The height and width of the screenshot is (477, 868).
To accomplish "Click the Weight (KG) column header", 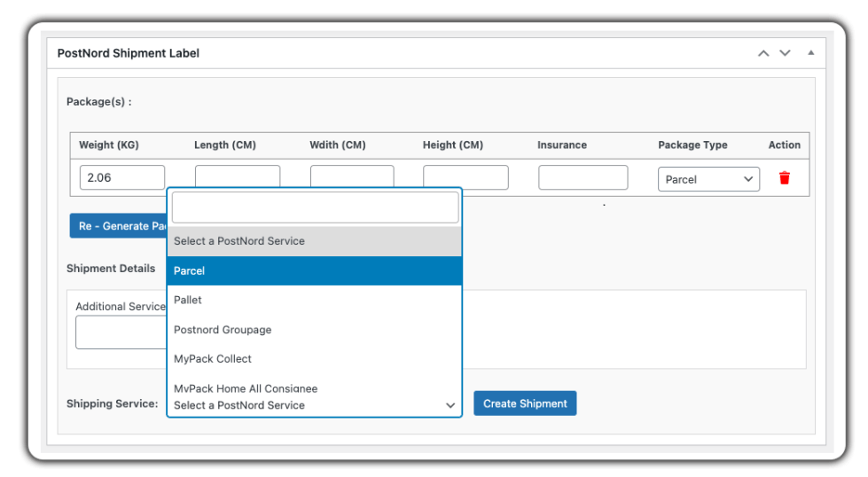I will point(108,145).
